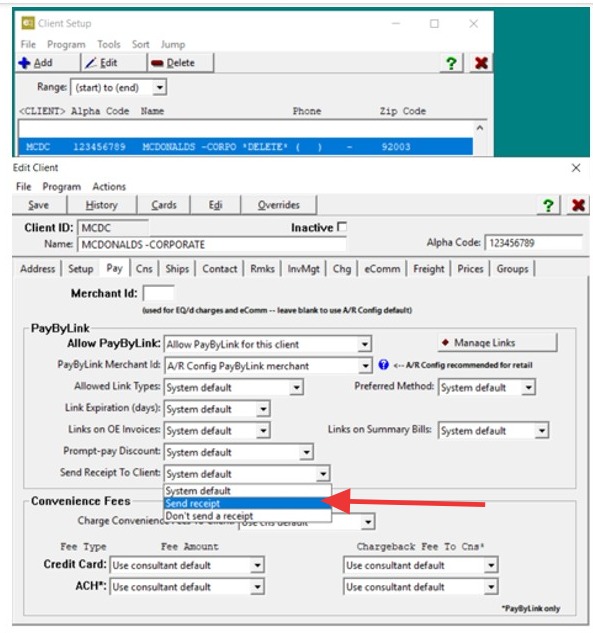
Task: Open help question mark in Edit Client
Action: pos(548,205)
